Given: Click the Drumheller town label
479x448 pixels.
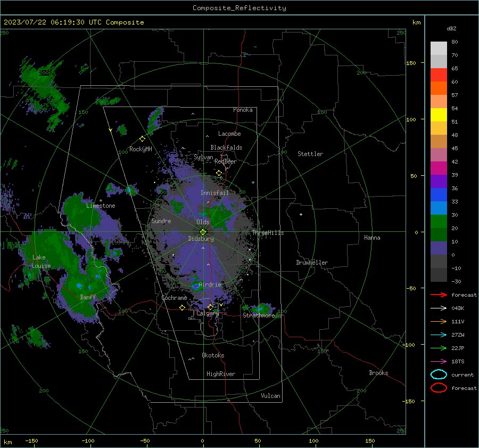Looking at the screenshot, I should pos(312,263).
